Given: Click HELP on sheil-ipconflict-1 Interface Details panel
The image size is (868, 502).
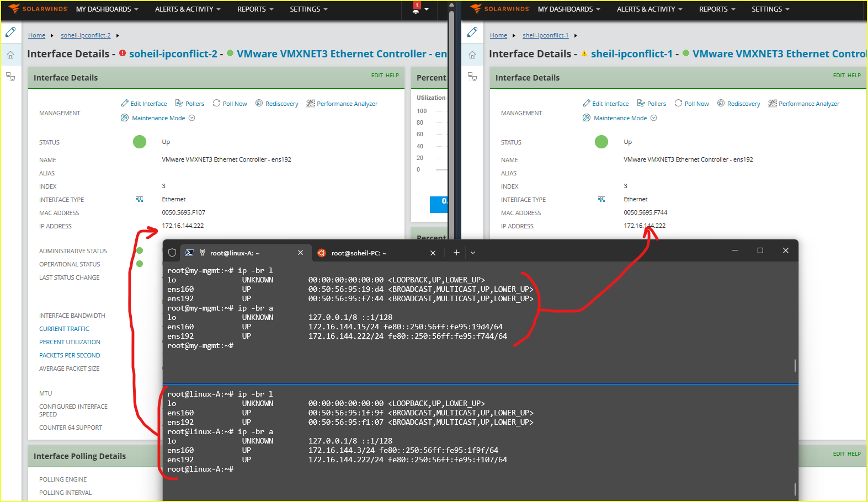Looking at the screenshot, I should tap(854, 76).
